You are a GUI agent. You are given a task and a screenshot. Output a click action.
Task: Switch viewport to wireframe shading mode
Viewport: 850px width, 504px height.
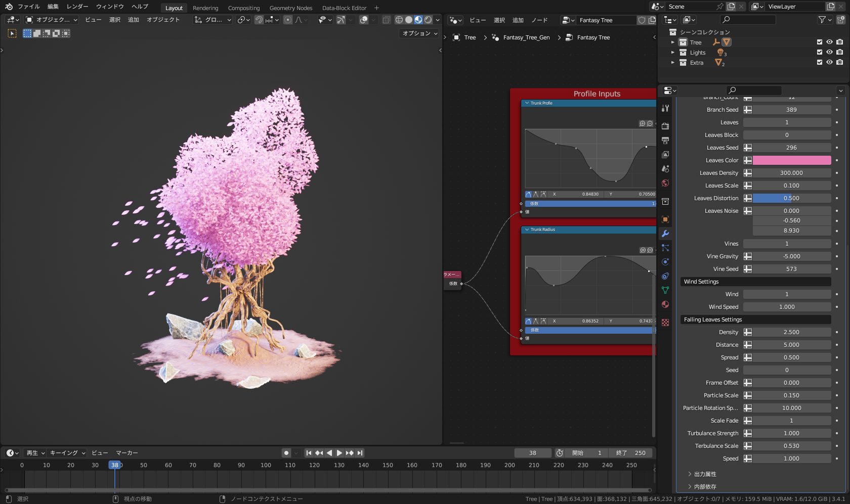(x=399, y=20)
